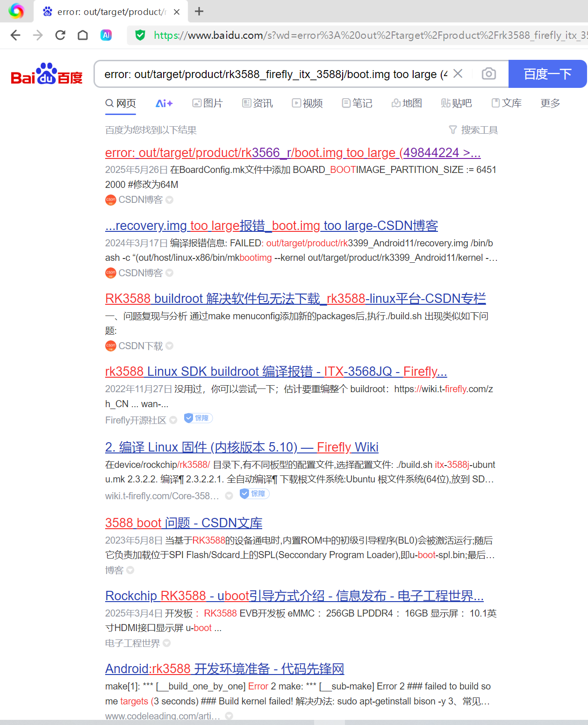
Task: Expand arrow beside 电子工程世界 source
Action: (166, 643)
